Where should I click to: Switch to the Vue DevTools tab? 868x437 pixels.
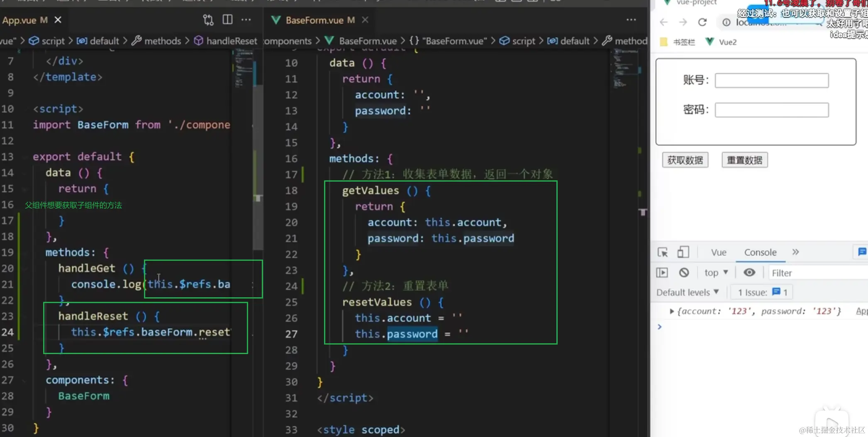pyautogui.click(x=719, y=252)
